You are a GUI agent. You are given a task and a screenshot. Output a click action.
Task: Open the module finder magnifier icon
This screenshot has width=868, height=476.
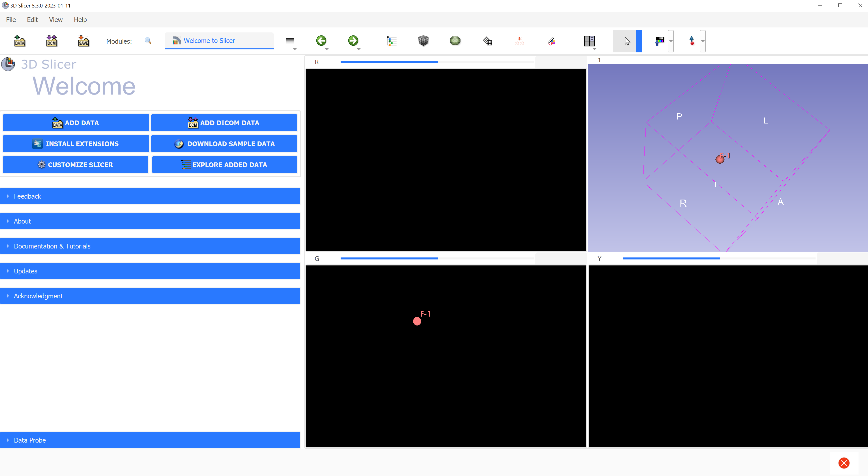tap(148, 41)
